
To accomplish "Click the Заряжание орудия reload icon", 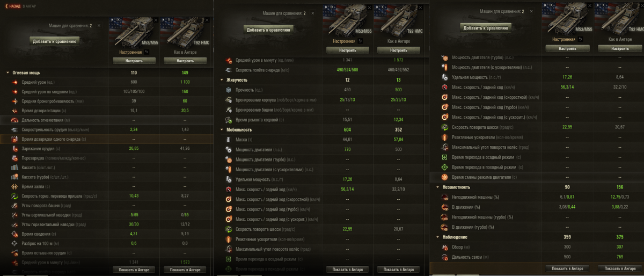I will [14, 149].
